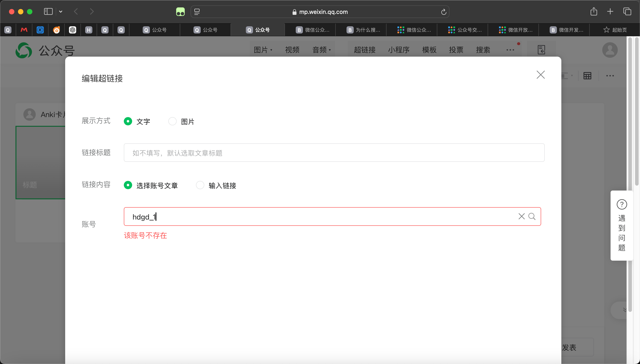This screenshot has width=640, height=364.
Task: Open the sidebar dropdown chevron in Safari
Action: (61, 11)
